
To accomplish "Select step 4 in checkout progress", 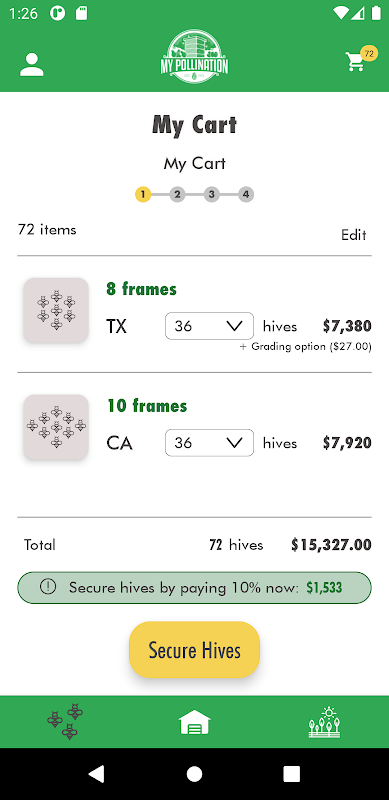I will pos(246,194).
